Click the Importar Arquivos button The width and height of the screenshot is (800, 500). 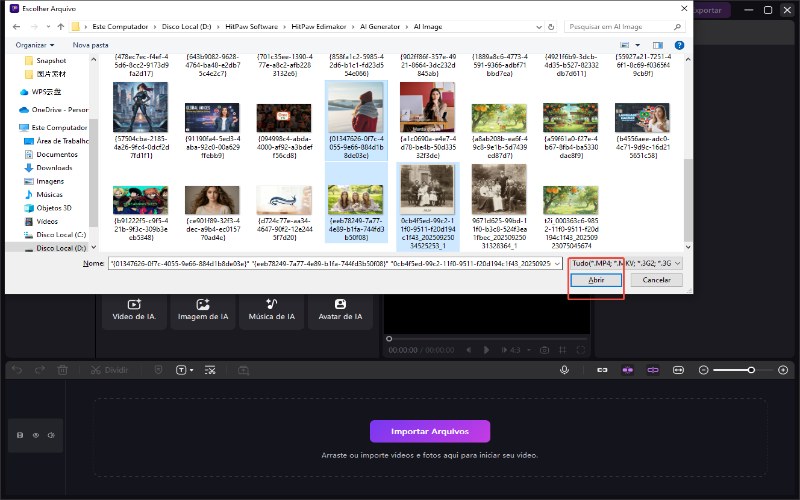(430, 431)
